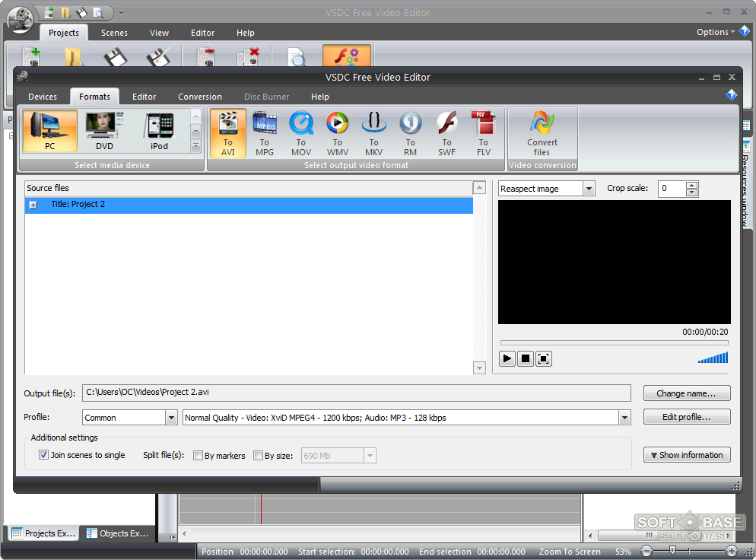
Task: Select the iPod media device icon
Action: (x=159, y=131)
